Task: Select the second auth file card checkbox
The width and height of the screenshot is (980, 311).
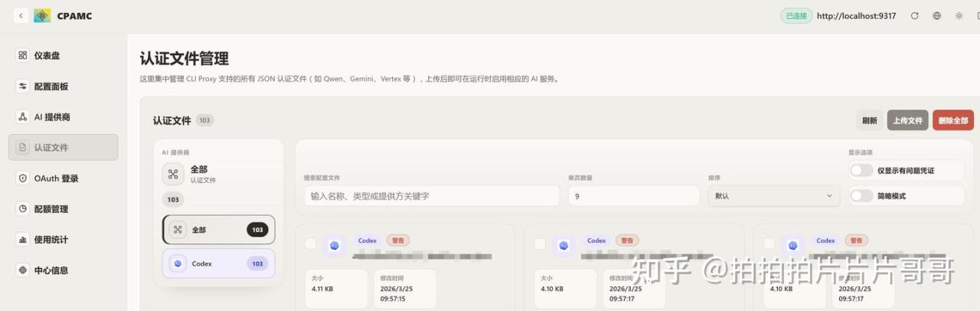Action: point(540,244)
